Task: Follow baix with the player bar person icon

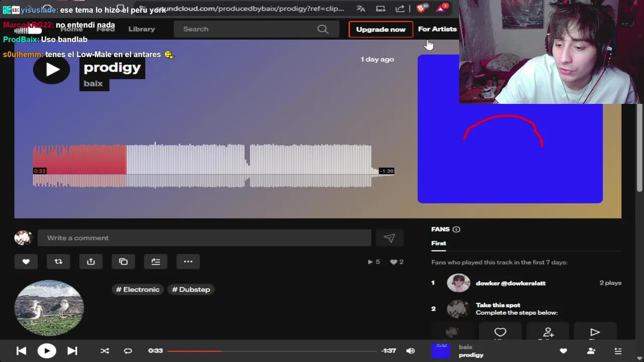Action: (x=591, y=351)
